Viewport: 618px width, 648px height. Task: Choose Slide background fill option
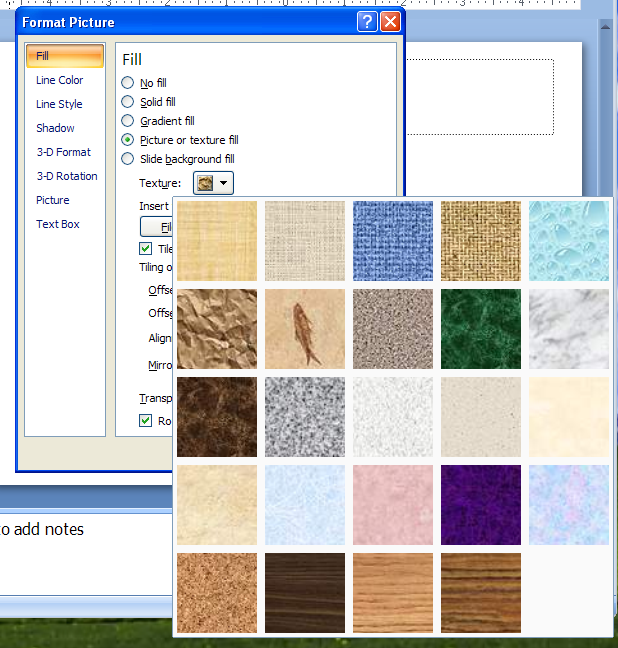point(127,159)
